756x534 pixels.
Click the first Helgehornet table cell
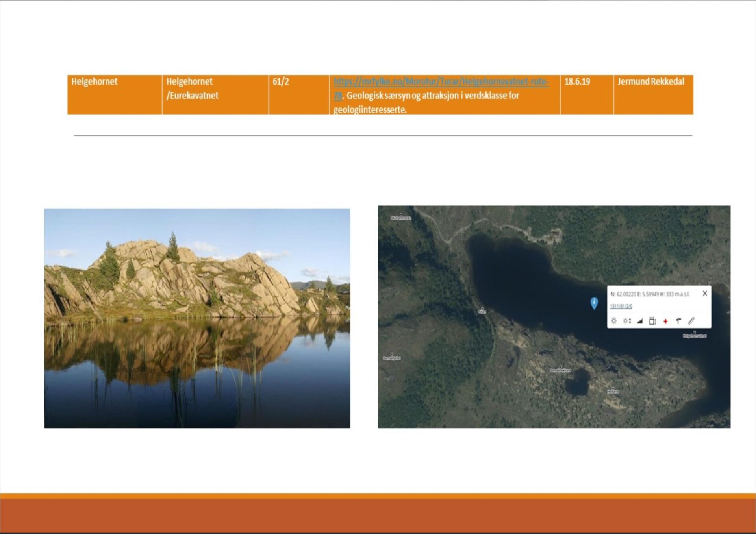click(x=114, y=94)
